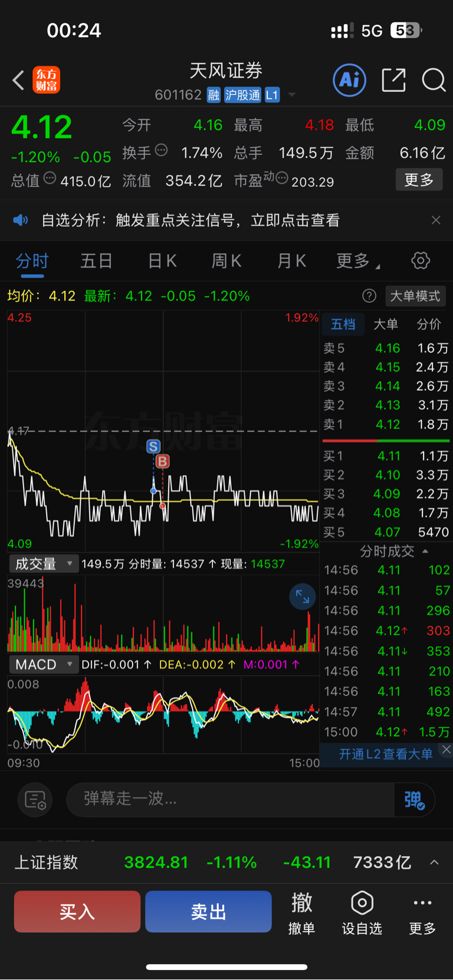453x980 pixels.
Task: Tap the 买1 4.11 order row
Action: [x=386, y=456]
